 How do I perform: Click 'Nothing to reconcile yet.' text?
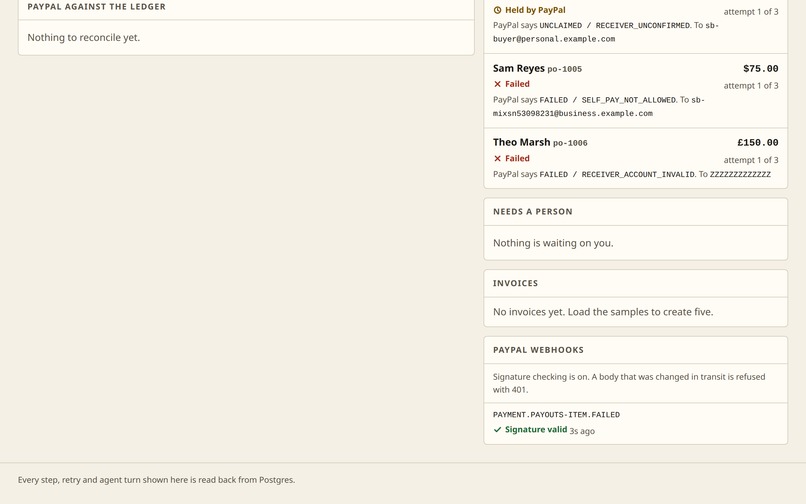coord(84,38)
